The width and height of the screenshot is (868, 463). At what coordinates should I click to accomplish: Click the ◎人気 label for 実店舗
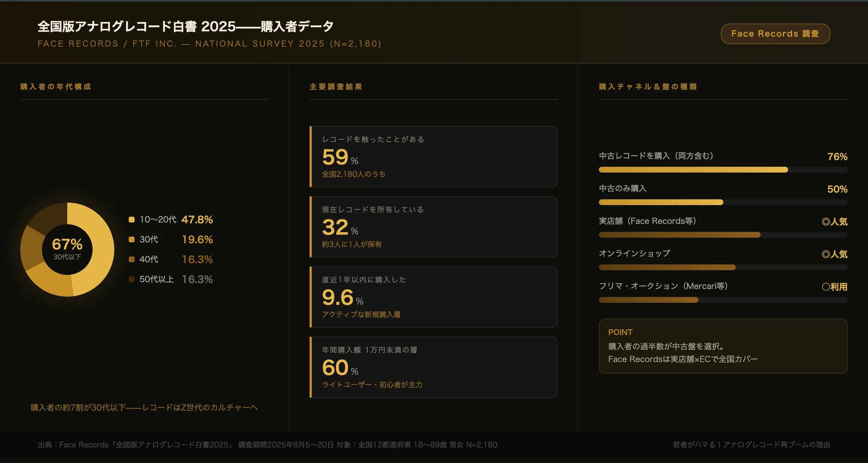835,222
